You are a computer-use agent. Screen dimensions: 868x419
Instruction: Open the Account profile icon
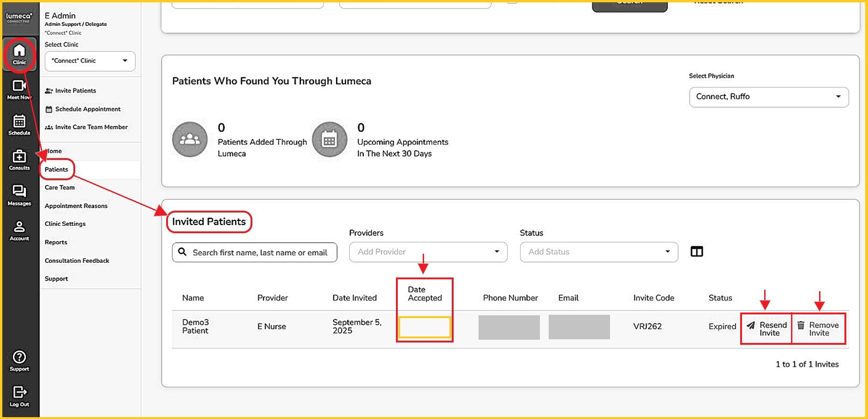tap(19, 230)
